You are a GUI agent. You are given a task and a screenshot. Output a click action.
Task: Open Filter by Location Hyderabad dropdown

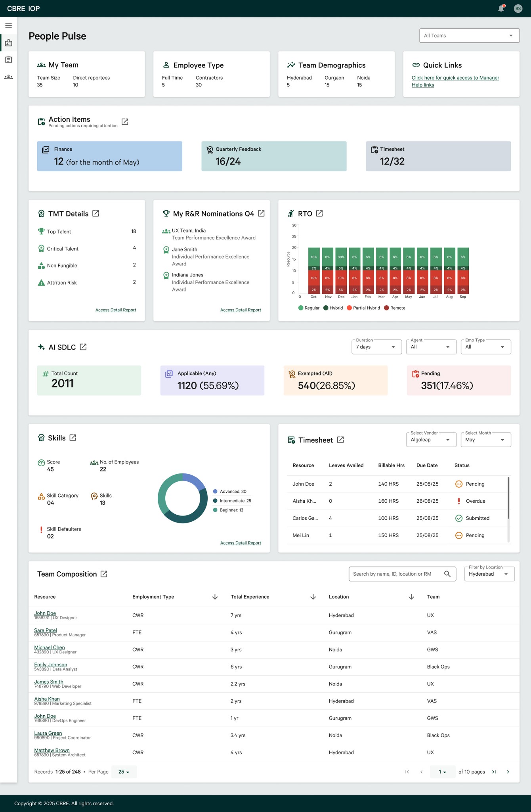[x=489, y=574]
